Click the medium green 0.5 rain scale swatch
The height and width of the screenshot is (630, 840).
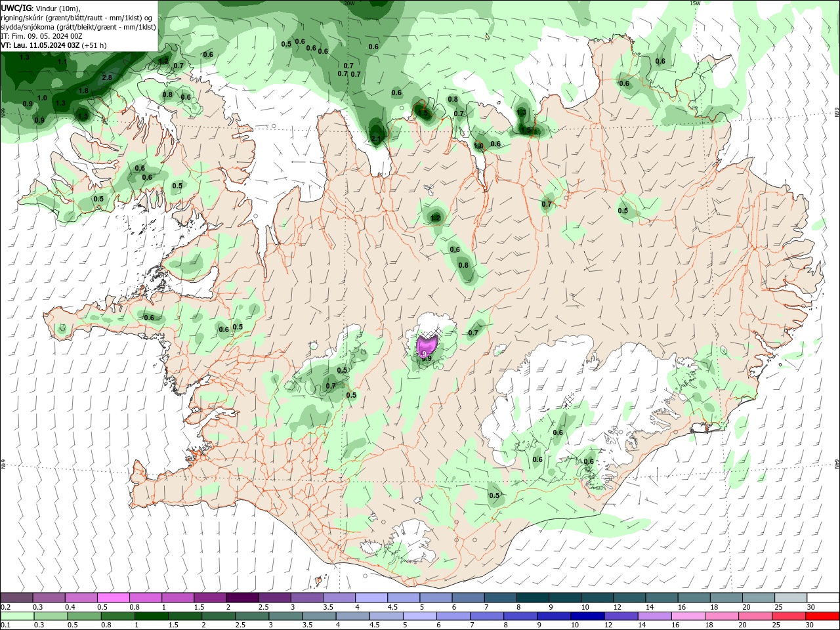84,616
